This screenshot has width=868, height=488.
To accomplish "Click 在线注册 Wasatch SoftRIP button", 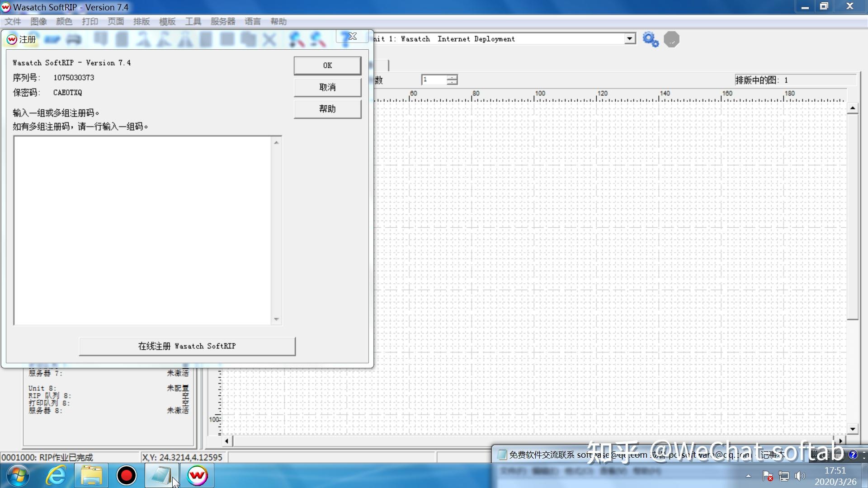I will pyautogui.click(x=187, y=346).
